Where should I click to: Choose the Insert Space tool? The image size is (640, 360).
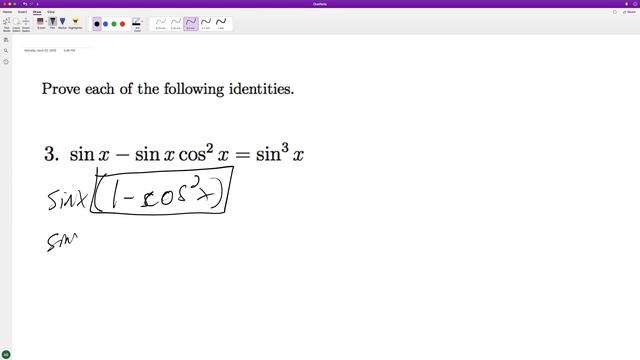pyautogui.click(x=26, y=24)
